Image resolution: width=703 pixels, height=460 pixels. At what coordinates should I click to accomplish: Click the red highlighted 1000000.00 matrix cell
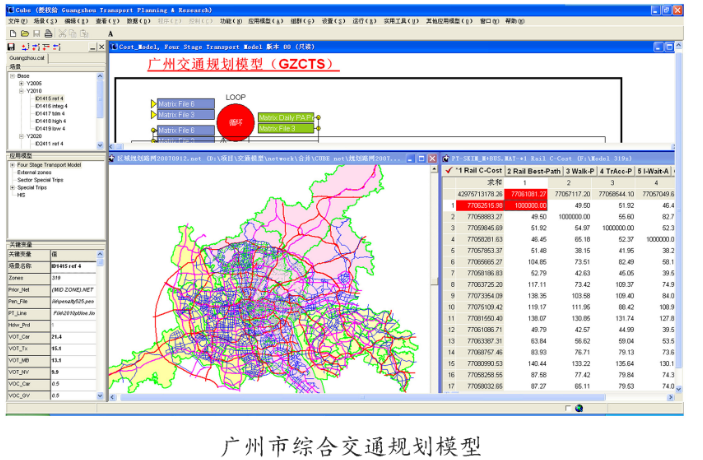(526, 205)
